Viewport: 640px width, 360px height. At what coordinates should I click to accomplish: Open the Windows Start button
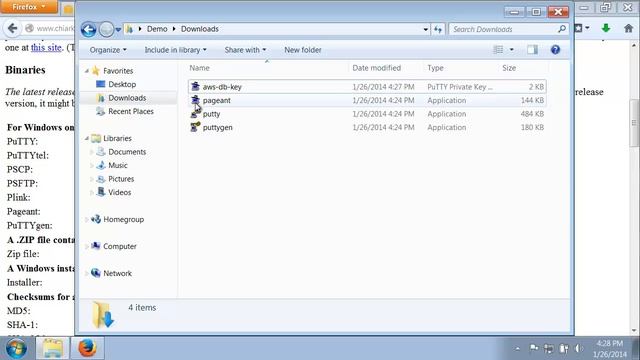click(16, 348)
